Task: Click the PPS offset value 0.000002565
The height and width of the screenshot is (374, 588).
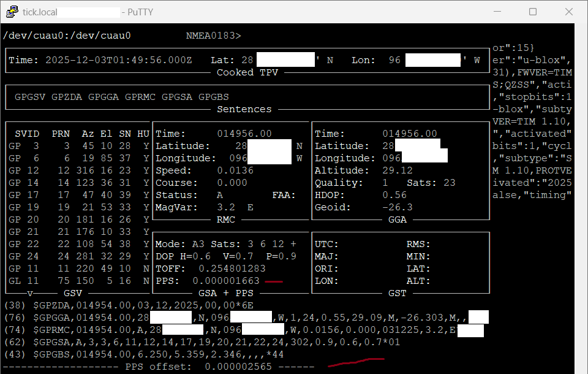Action: 238,367
